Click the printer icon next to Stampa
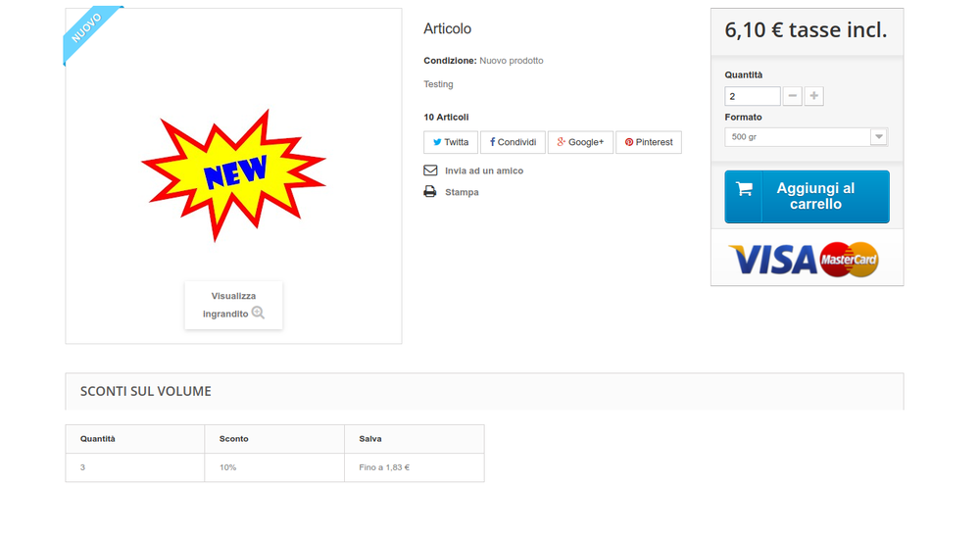Image resolution: width=980 pixels, height=536 pixels. [430, 192]
